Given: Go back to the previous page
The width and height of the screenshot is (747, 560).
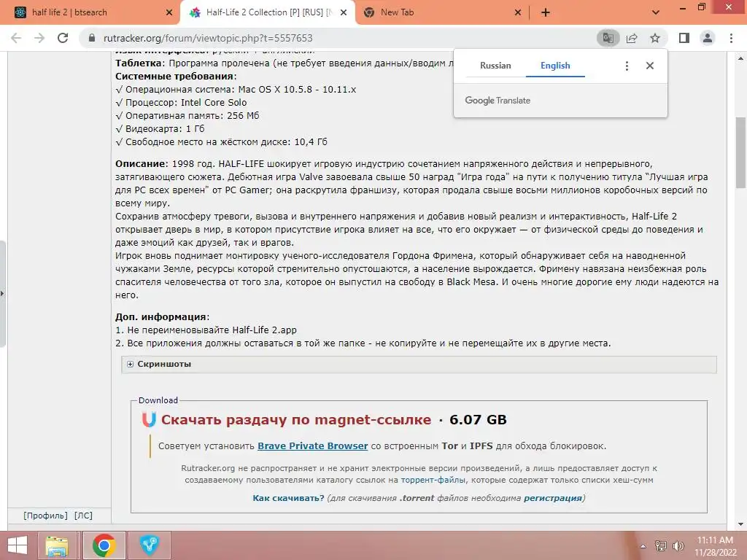Looking at the screenshot, I should pyautogui.click(x=16, y=38).
